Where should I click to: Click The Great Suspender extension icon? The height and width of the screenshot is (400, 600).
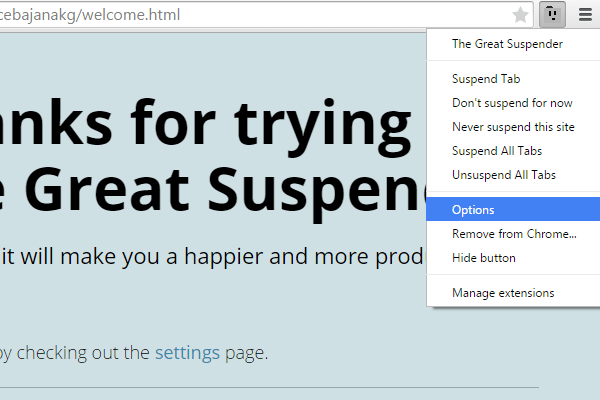tap(552, 15)
